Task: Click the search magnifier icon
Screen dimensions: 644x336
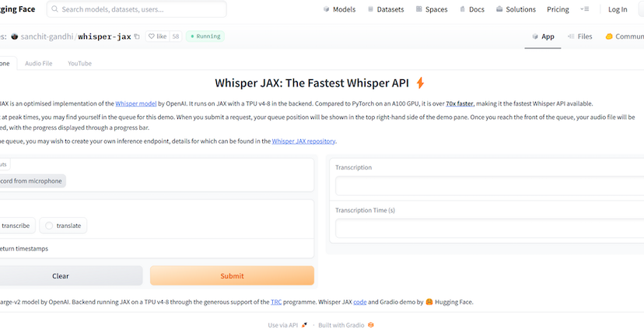Action: point(54,9)
